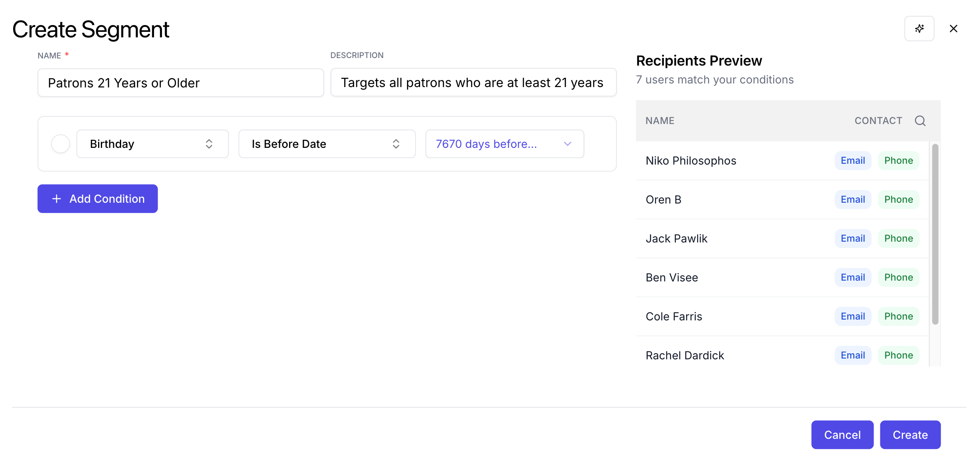Click the Phone badge for Rachel Dardick
Image resolution: width=980 pixels, height=473 pixels.
point(898,355)
